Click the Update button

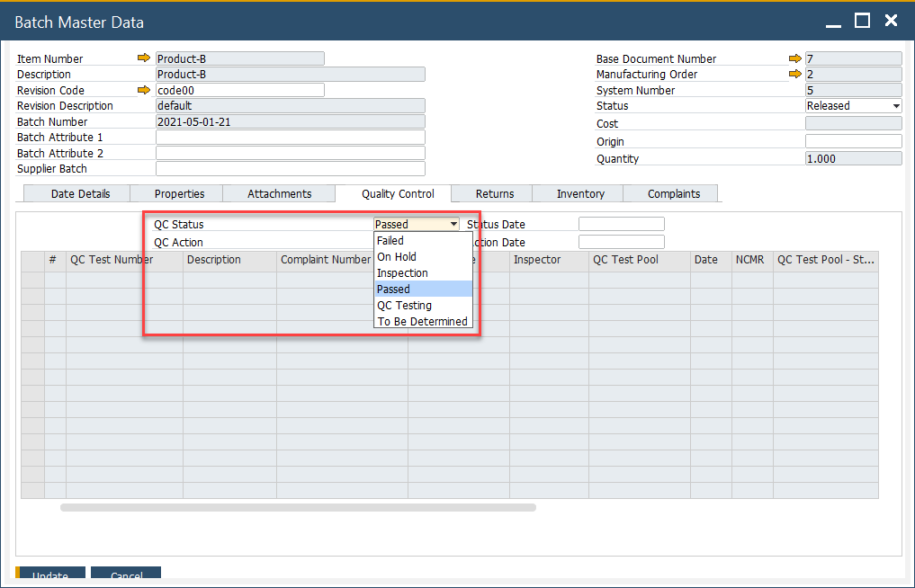point(50,575)
